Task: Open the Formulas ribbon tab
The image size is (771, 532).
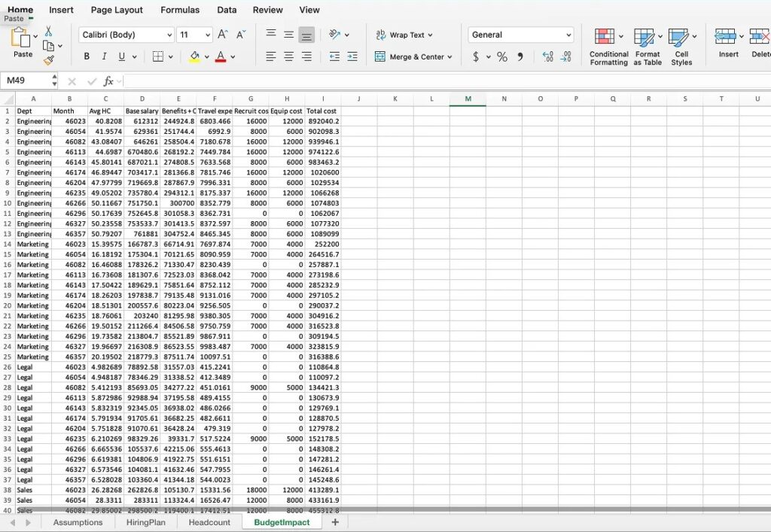Action: tap(180, 10)
